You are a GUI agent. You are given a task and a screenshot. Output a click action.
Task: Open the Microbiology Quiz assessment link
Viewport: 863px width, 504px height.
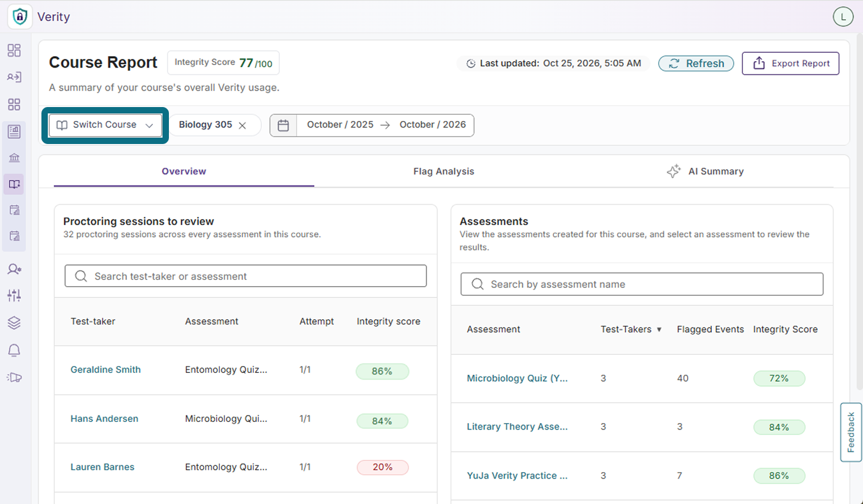(518, 378)
